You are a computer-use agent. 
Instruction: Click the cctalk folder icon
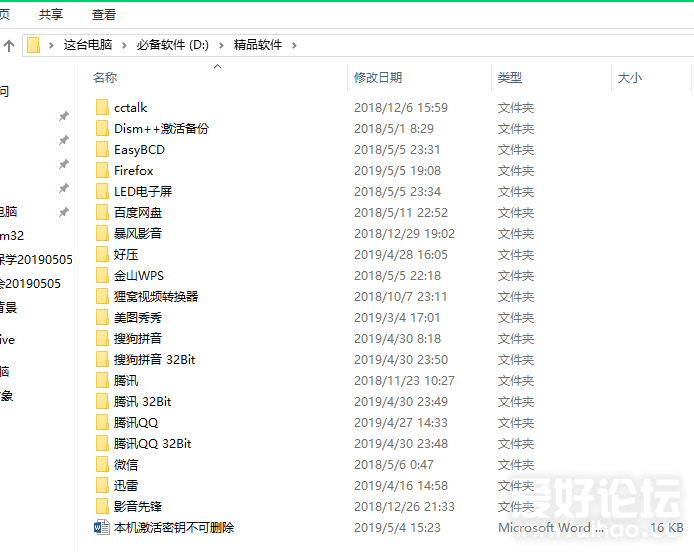pos(102,108)
